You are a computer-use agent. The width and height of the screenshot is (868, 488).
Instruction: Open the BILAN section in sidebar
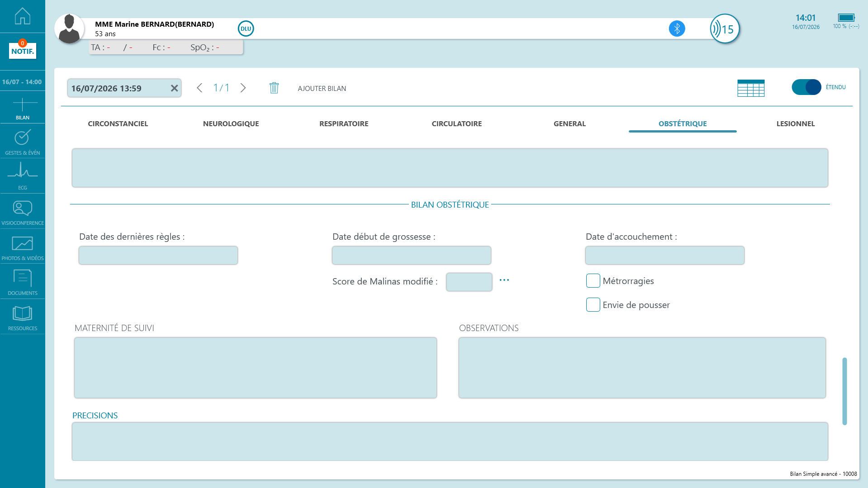(x=22, y=109)
